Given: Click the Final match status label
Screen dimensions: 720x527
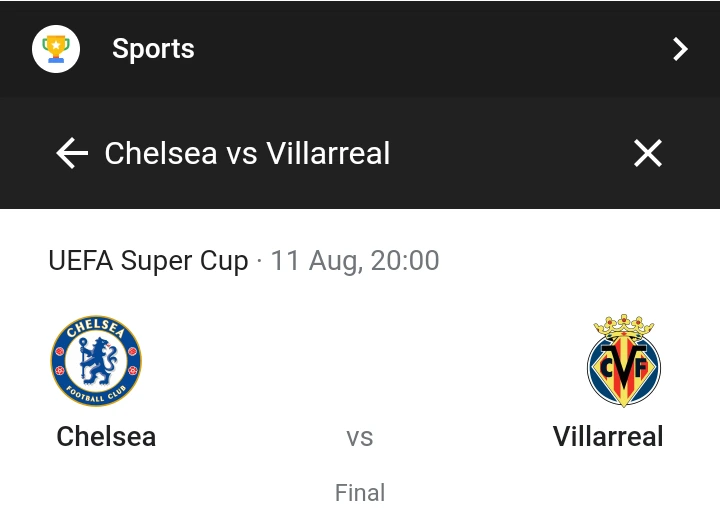Looking at the screenshot, I should [x=360, y=493].
